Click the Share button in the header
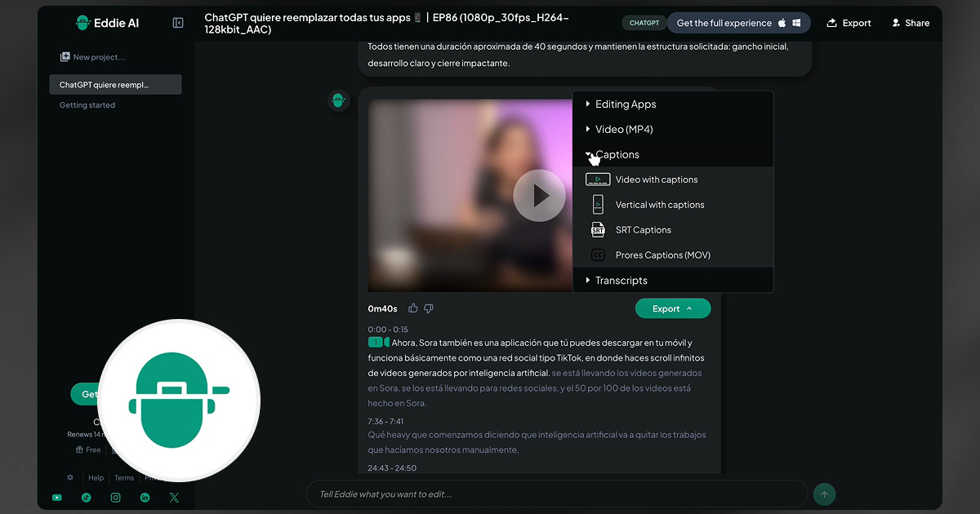 pos(910,23)
